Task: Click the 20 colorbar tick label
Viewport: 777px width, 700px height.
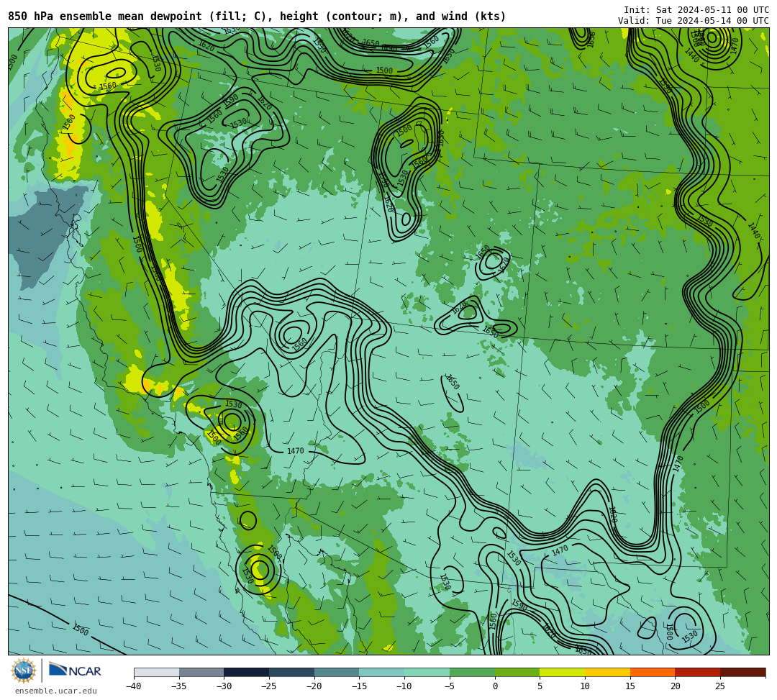Action: point(676,686)
